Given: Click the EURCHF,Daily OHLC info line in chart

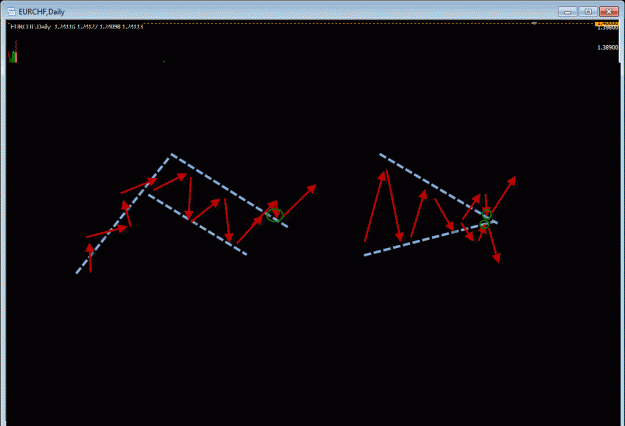Looking at the screenshot, I should pos(76,27).
